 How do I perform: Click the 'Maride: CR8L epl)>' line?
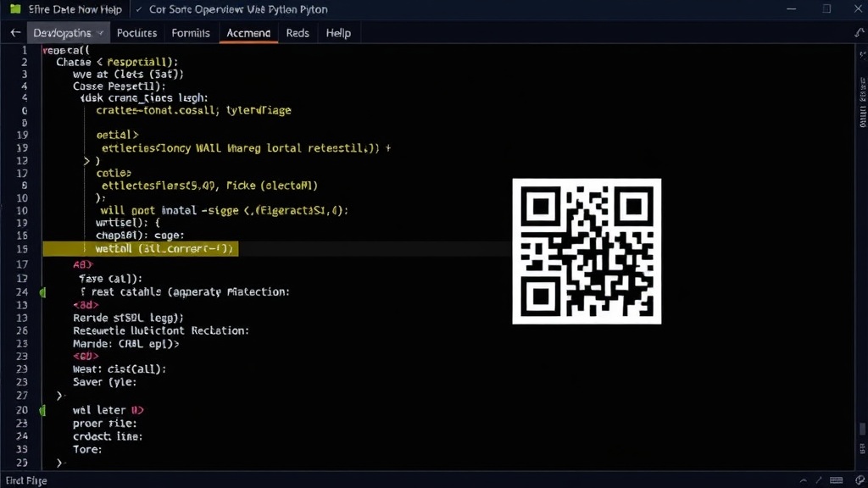(x=125, y=344)
